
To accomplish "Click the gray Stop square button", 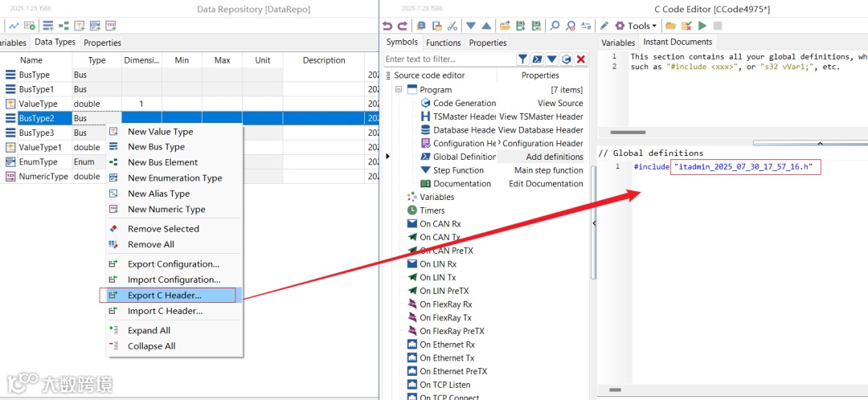I will coord(718,26).
